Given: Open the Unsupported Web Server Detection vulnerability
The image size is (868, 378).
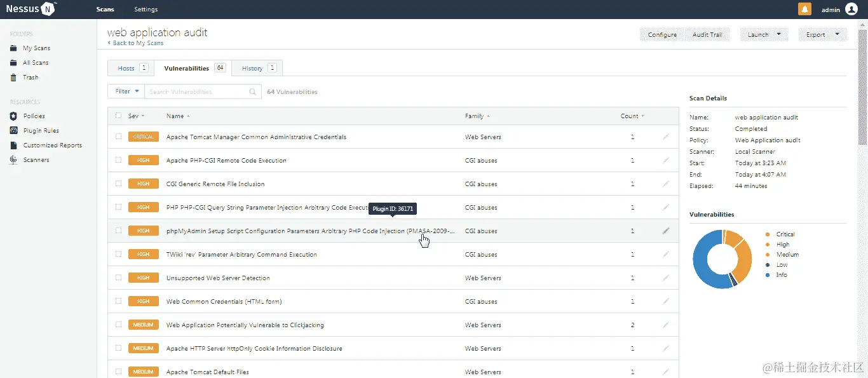Looking at the screenshot, I should pyautogui.click(x=218, y=278).
